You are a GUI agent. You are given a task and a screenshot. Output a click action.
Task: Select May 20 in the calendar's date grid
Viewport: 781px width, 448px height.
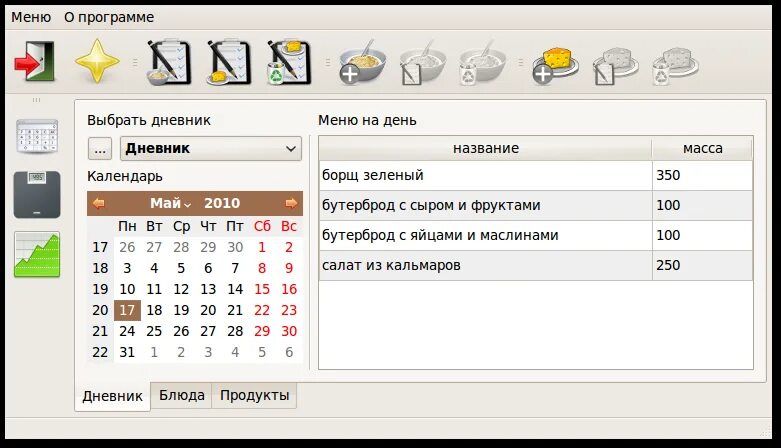tap(208, 310)
